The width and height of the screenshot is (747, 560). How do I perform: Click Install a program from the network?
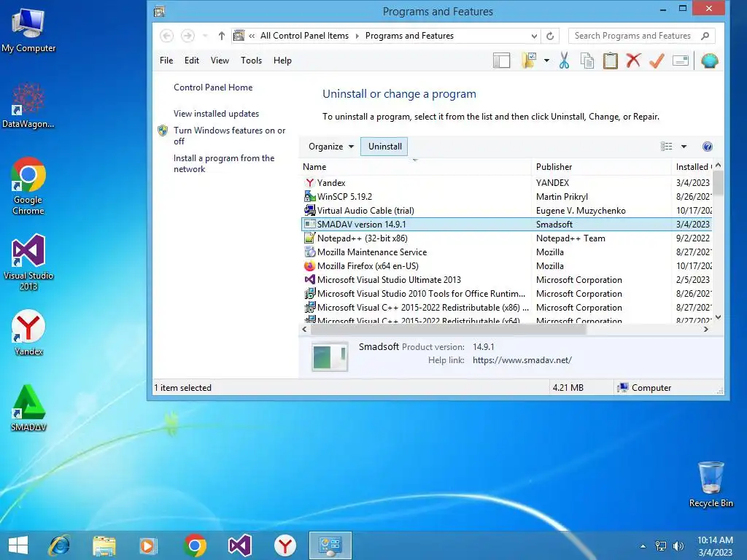[224, 163]
